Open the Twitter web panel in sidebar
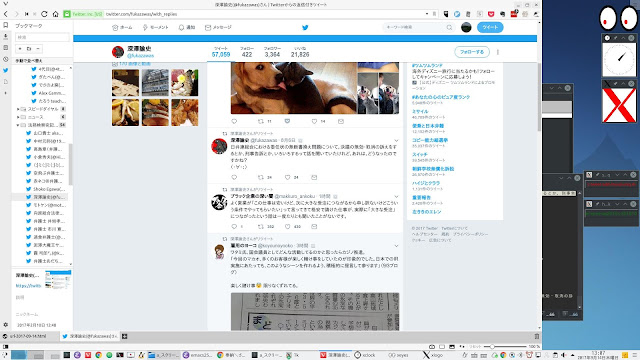 coord(5,70)
